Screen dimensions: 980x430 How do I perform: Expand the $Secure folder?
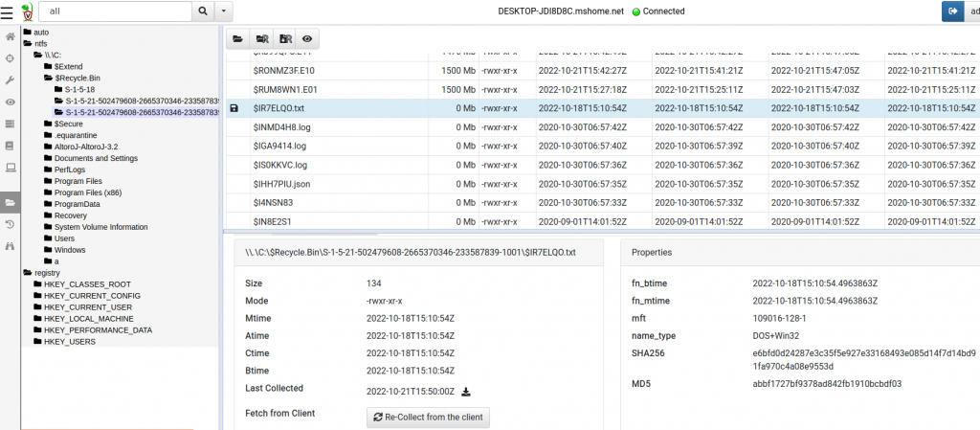(x=63, y=124)
